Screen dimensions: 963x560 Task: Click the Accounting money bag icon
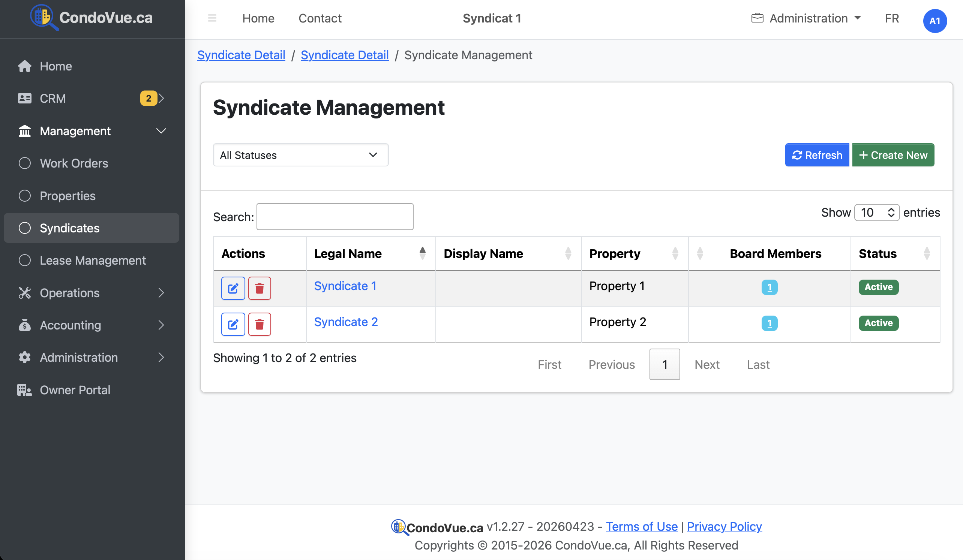[x=24, y=325]
